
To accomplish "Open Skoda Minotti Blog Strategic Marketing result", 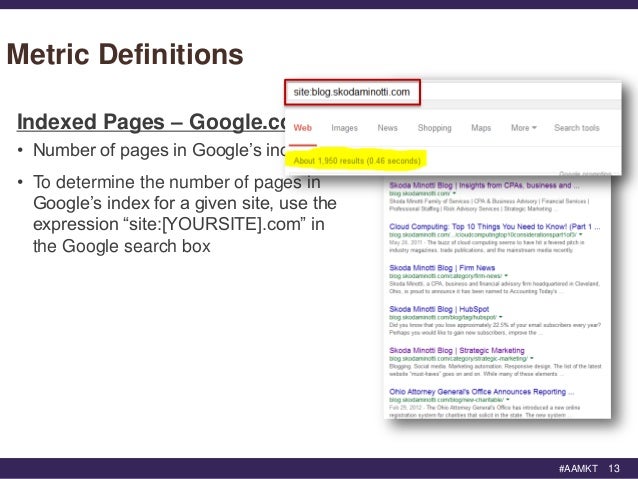I will [457, 350].
